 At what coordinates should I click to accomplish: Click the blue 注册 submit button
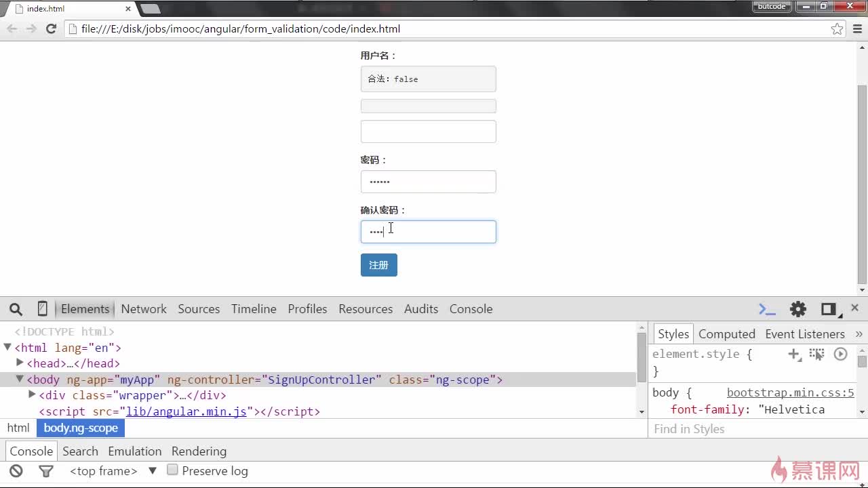[379, 265]
